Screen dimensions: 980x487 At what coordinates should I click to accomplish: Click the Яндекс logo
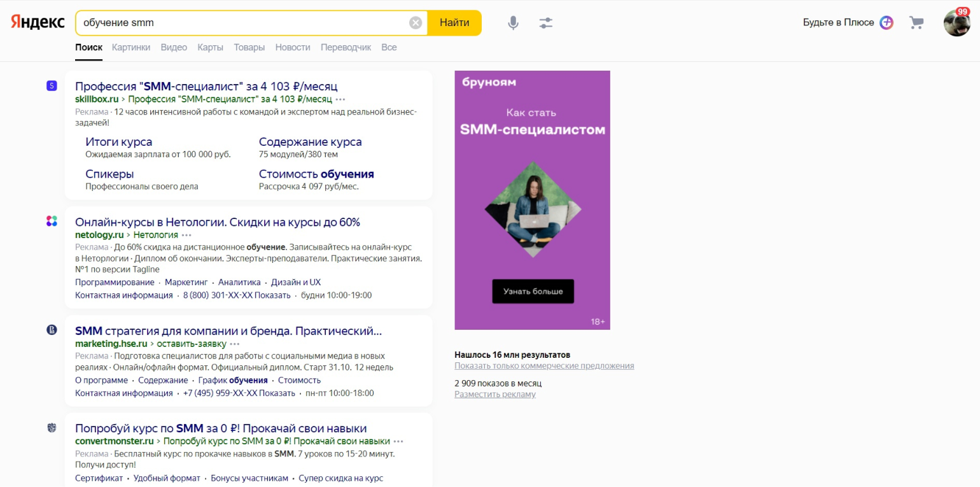tap(38, 22)
